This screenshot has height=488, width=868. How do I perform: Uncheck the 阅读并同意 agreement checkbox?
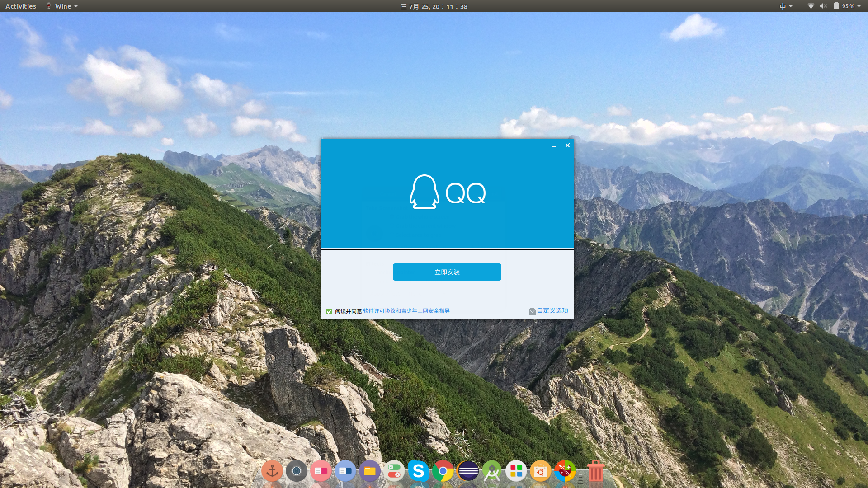[x=329, y=311]
